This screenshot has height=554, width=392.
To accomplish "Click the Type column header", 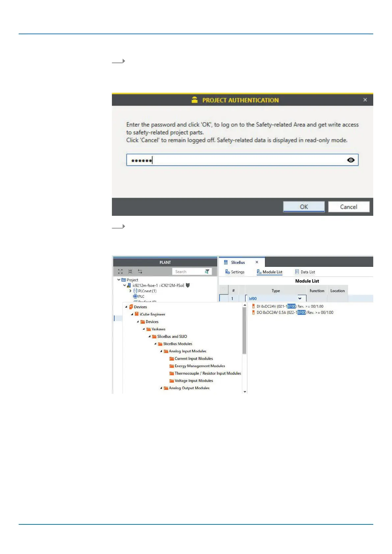I will (x=276, y=290).
